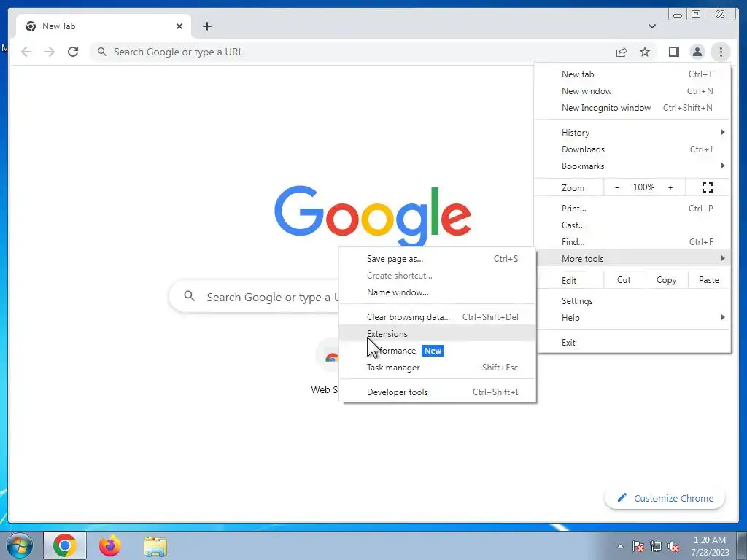Viewport: 747px width, 560px height.
Task: Open a New Incognito window
Action: [632, 108]
